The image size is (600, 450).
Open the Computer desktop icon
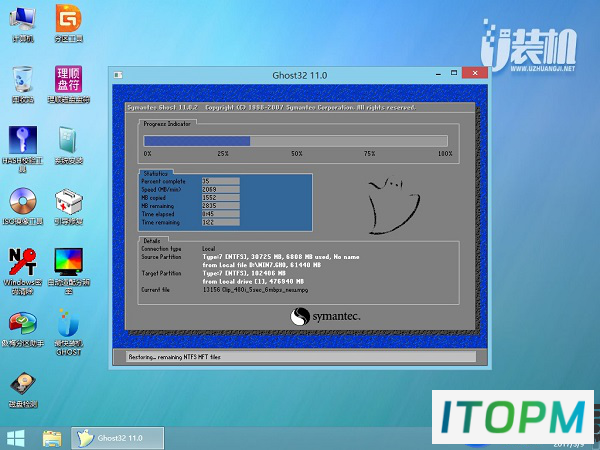click(23, 23)
